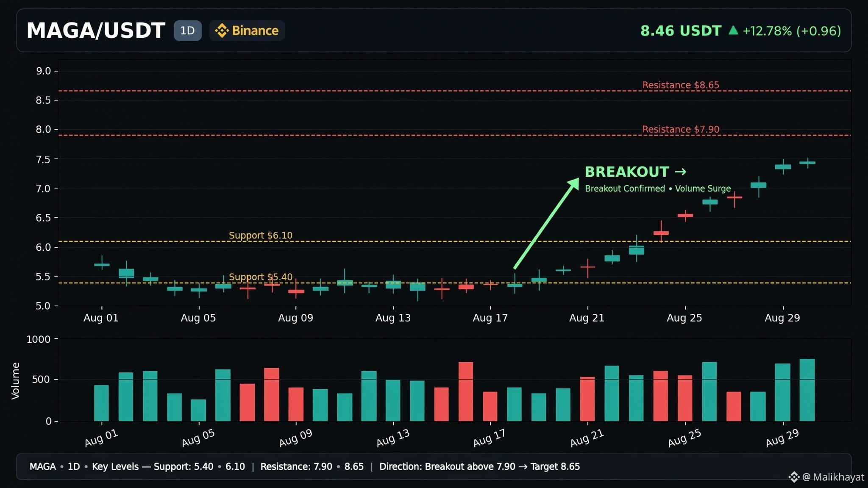Click the 6.5 price axis label
The height and width of the screenshot is (488, 868).
click(x=43, y=218)
